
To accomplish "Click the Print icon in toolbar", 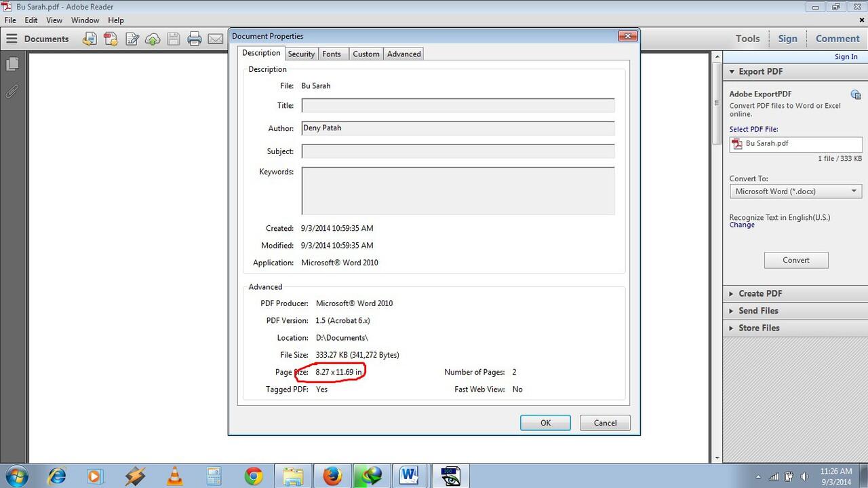I will 195,39.
